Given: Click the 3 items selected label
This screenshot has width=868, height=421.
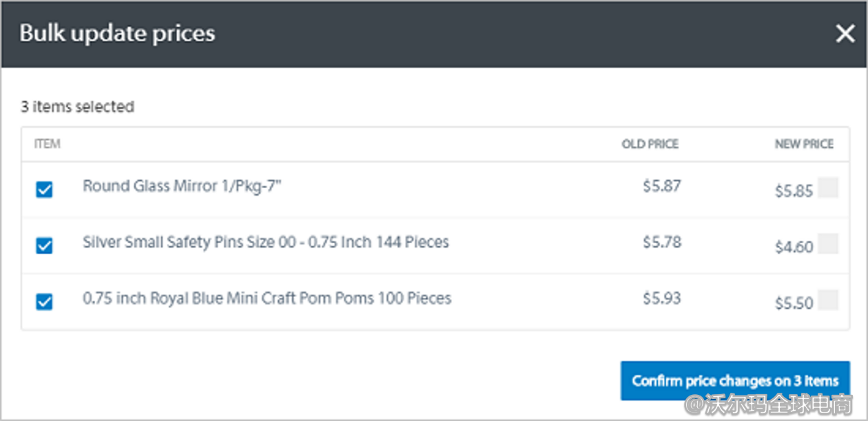Looking at the screenshot, I should point(77,106).
